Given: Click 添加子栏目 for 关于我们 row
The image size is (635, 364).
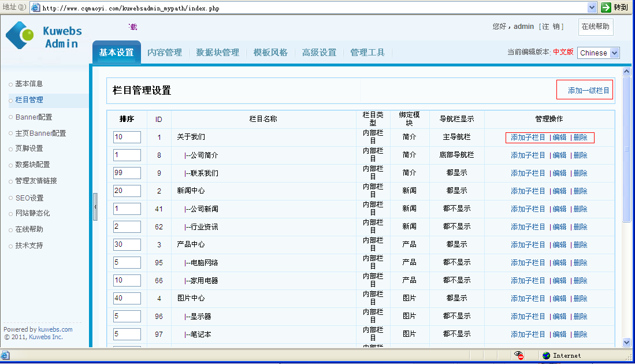Looking at the screenshot, I should 528,138.
